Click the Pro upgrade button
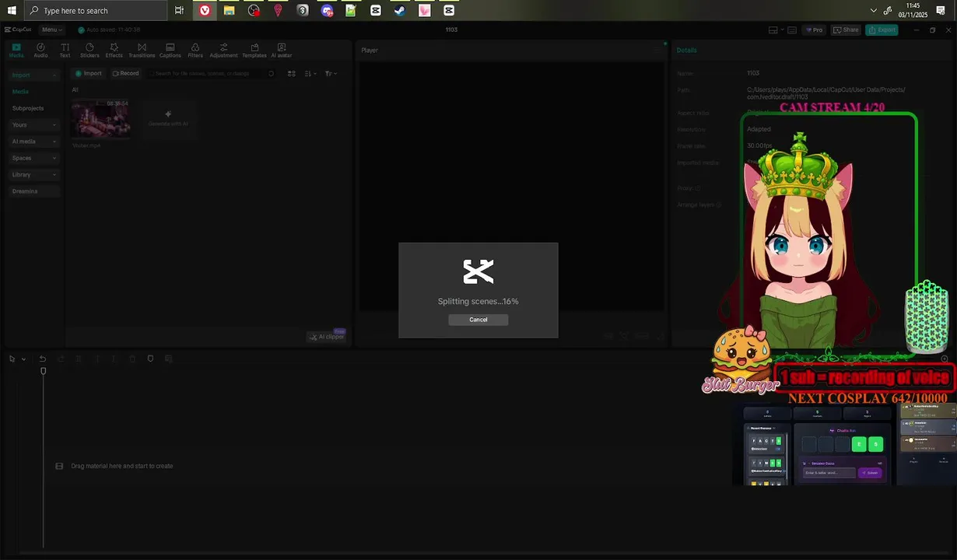The height and width of the screenshot is (560, 957). point(814,30)
